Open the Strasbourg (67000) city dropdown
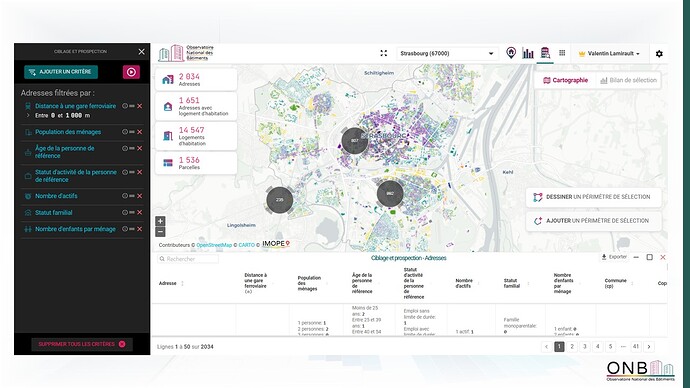The width and height of the screenshot is (690, 388). tap(447, 53)
